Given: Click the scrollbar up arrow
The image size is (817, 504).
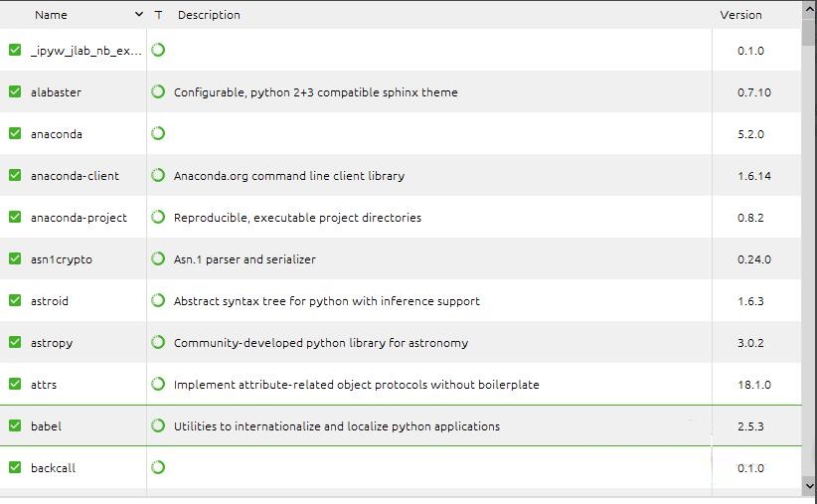Looking at the screenshot, I should coord(809,9).
